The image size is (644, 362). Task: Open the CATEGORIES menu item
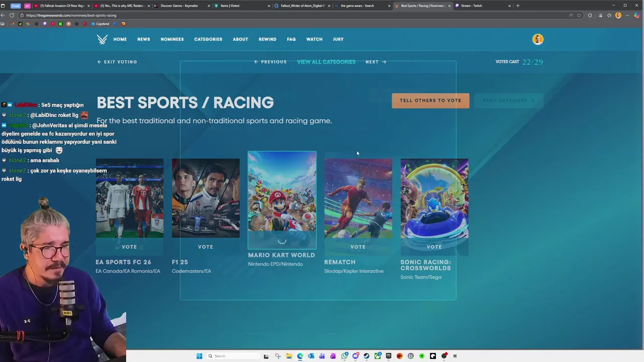(208, 39)
